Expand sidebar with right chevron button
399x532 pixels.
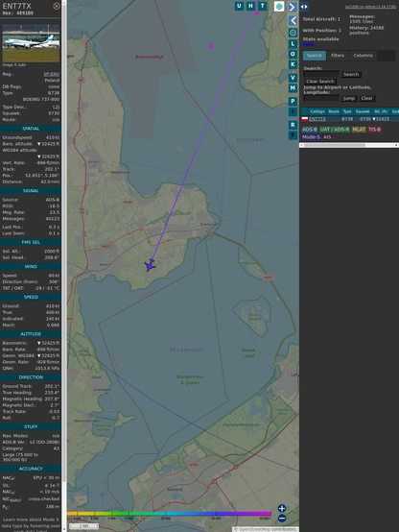pyautogui.click(x=293, y=7)
